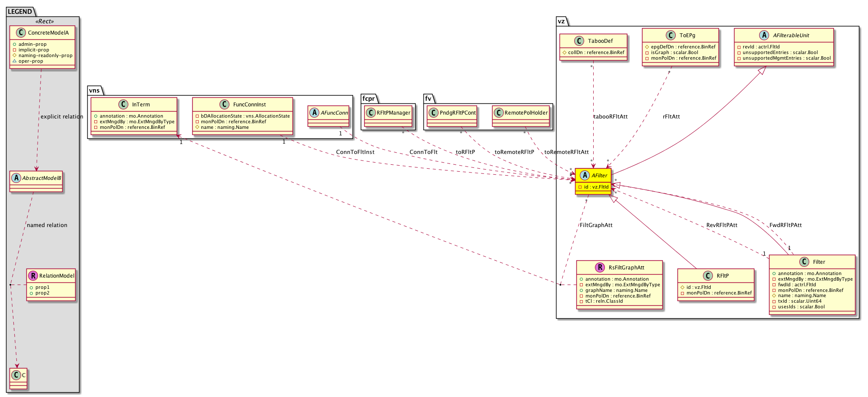Click the vns package tab label
This screenshot has width=868, height=397.
pyautogui.click(x=94, y=90)
